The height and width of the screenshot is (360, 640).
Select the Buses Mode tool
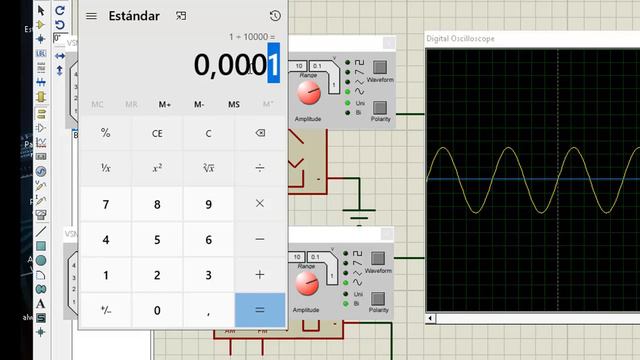41,82
